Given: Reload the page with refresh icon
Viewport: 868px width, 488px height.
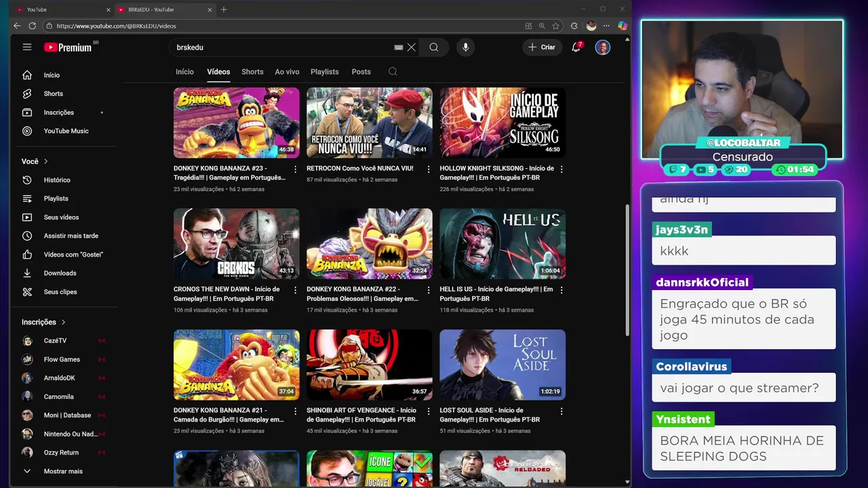Looking at the screenshot, I should click(x=32, y=26).
